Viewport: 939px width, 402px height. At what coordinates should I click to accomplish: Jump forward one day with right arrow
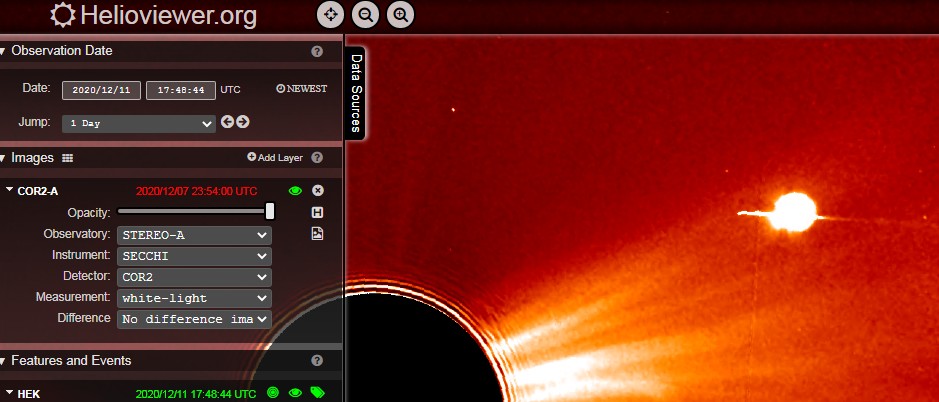tap(243, 122)
